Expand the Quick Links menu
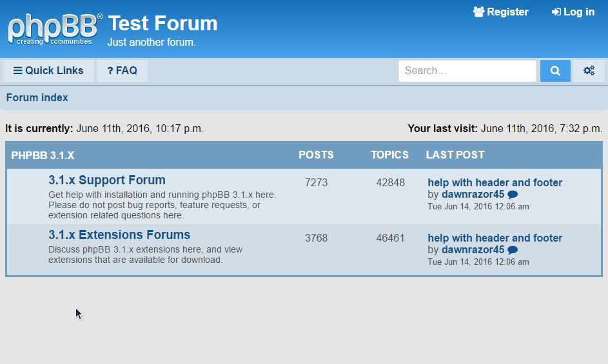The image size is (608, 364). pyautogui.click(x=48, y=71)
